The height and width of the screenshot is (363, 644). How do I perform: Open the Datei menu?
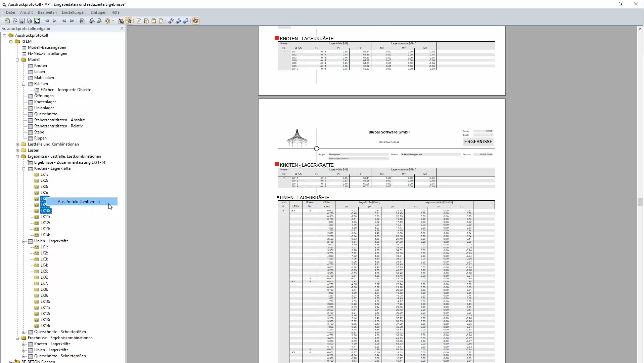tap(10, 12)
